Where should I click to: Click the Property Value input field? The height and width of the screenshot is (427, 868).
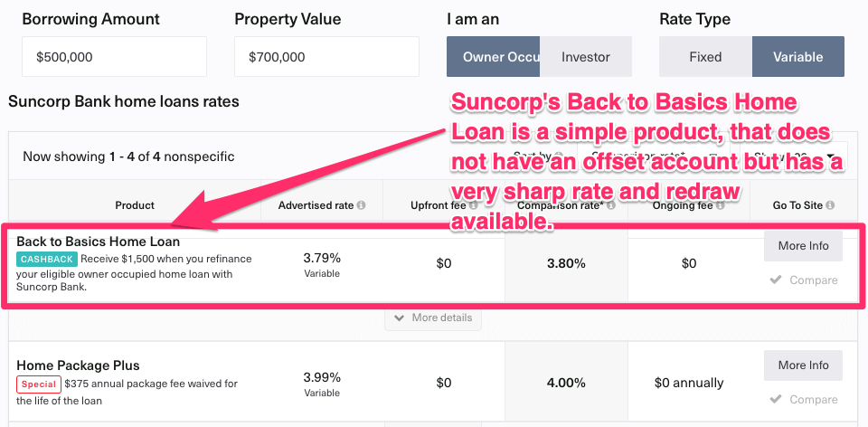pos(326,56)
